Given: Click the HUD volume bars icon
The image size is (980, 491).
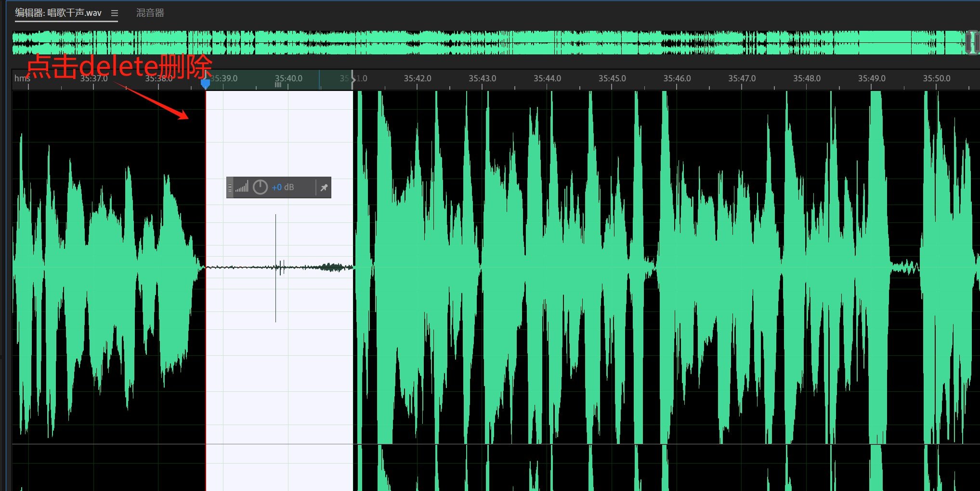Looking at the screenshot, I should pyautogui.click(x=242, y=187).
